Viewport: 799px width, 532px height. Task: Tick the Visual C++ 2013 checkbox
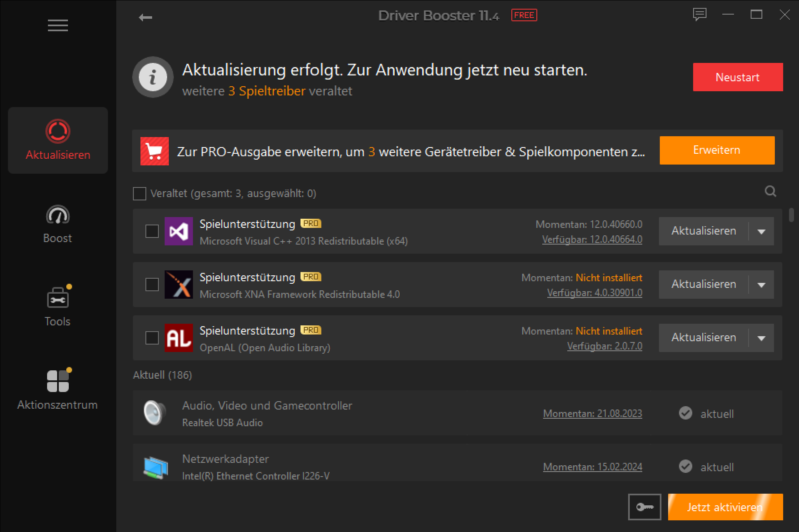point(152,231)
